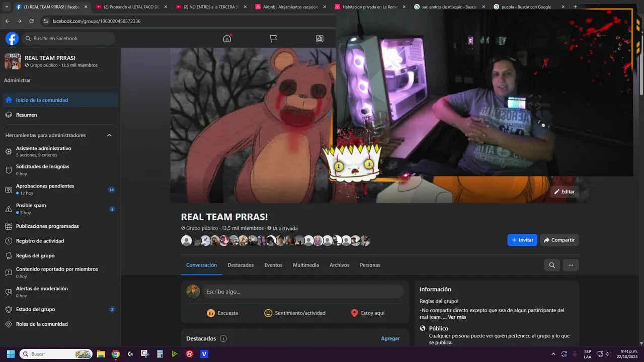Click the Buscar en Facebook search field
644x362 pixels.
pos(68,39)
